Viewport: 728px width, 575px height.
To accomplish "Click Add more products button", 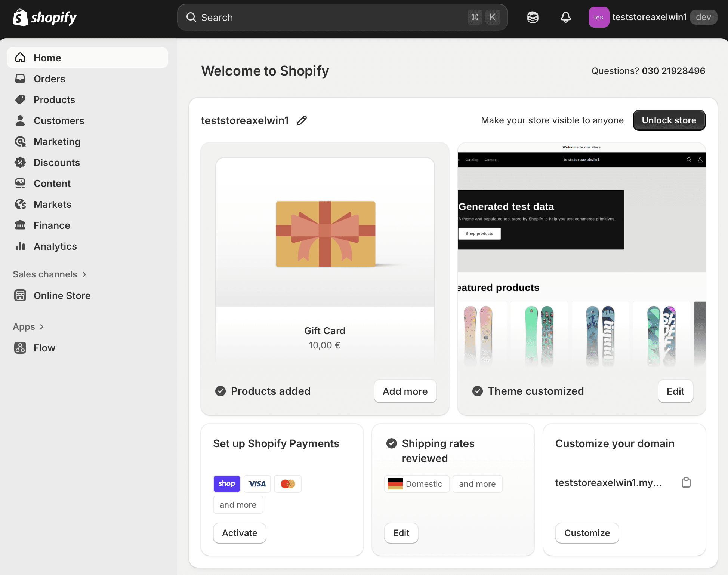I will tap(405, 391).
